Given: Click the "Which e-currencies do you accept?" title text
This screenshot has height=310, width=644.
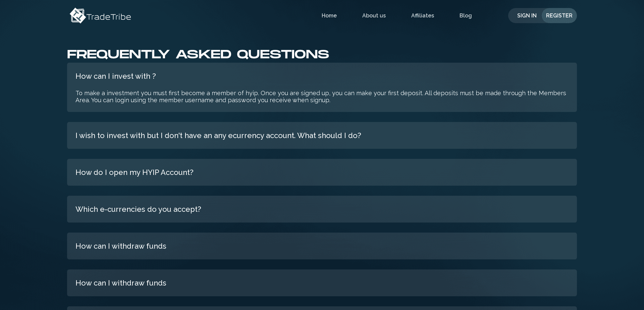Looking at the screenshot, I should click(138, 209).
